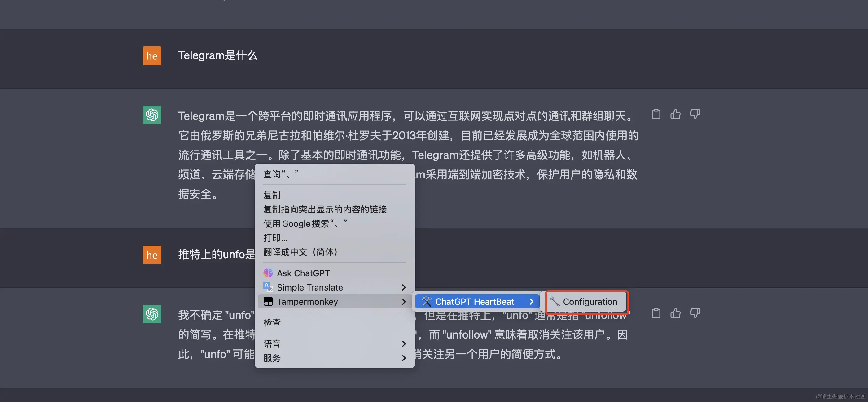Click 检查 to inspect the element

(272, 323)
